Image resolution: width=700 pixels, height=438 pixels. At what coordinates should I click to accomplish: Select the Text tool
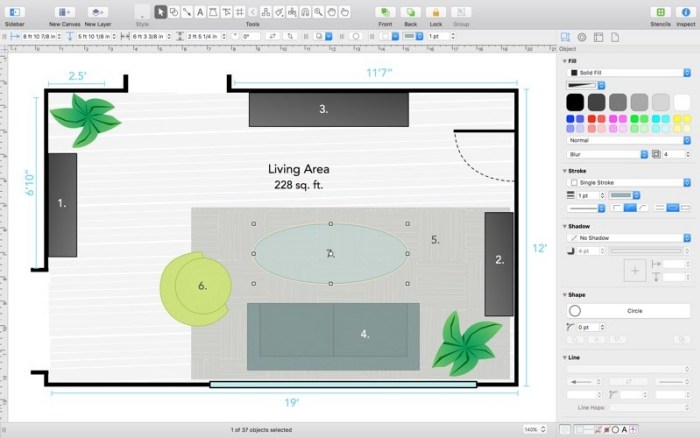[x=200, y=12]
